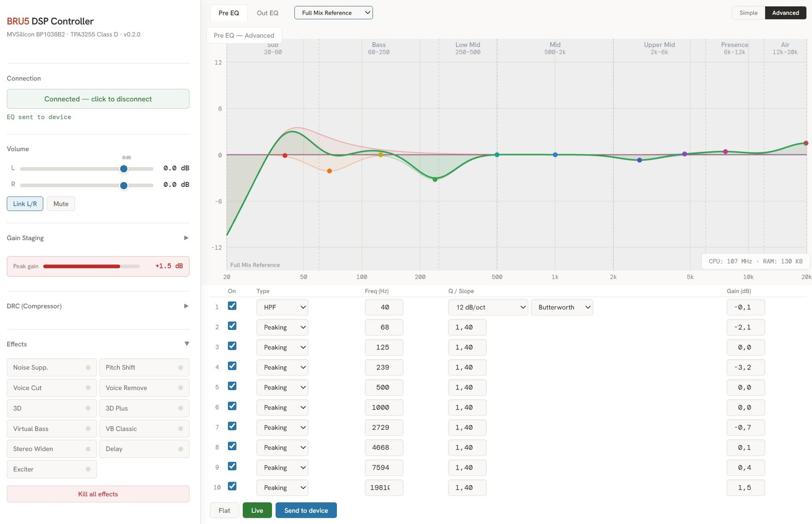Click band 4 gain field showing -3,2
812x524 pixels.
[x=746, y=367]
